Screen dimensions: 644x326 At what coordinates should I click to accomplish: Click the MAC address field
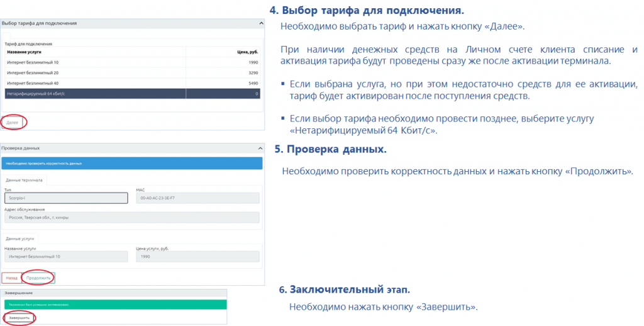tap(197, 198)
